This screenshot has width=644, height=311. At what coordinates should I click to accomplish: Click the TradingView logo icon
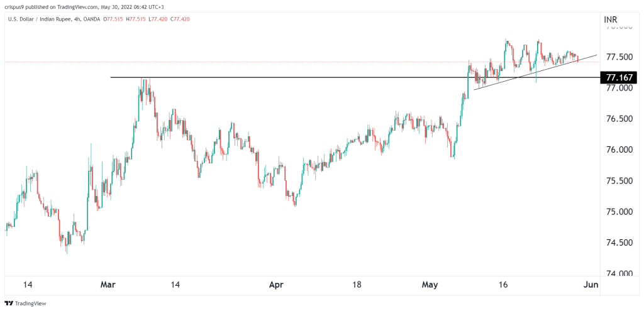9,303
